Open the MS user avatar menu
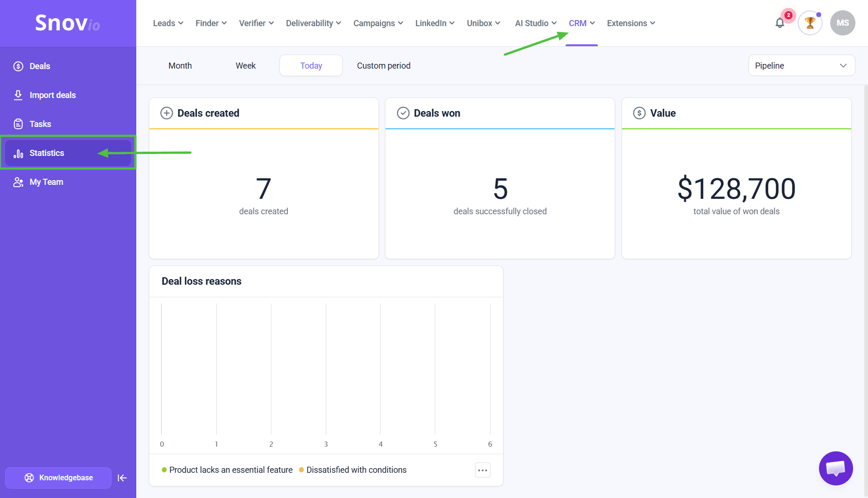Viewport: 868px width, 498px height. (842, 23)
